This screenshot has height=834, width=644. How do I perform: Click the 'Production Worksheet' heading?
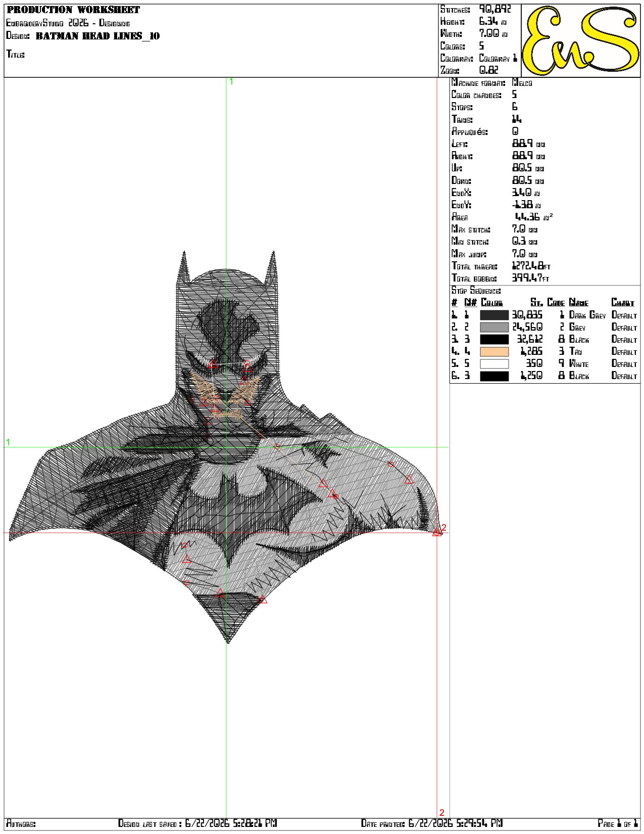coord(73,10)
